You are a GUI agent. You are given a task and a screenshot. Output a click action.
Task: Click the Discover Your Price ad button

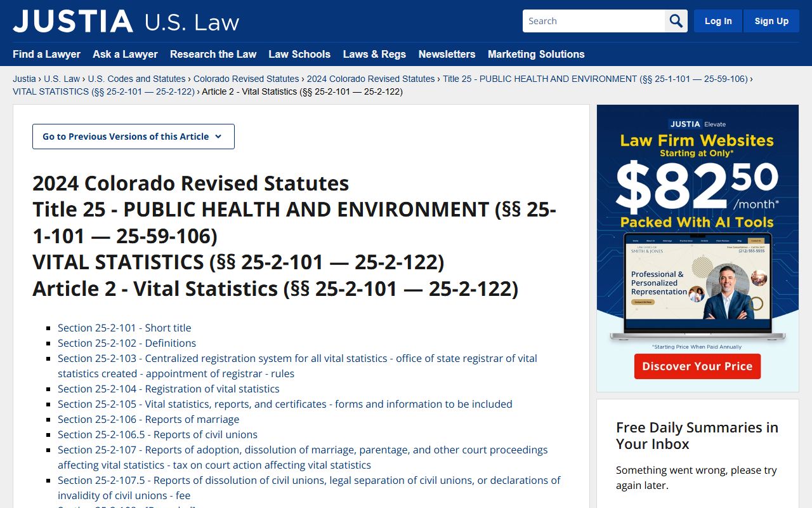click(x=697, y=366)
